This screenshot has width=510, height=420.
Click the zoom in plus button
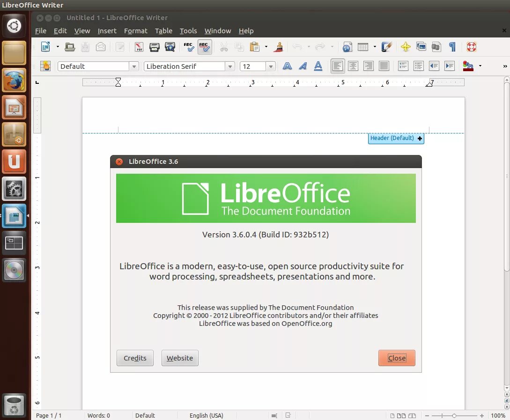click(482, 416)
